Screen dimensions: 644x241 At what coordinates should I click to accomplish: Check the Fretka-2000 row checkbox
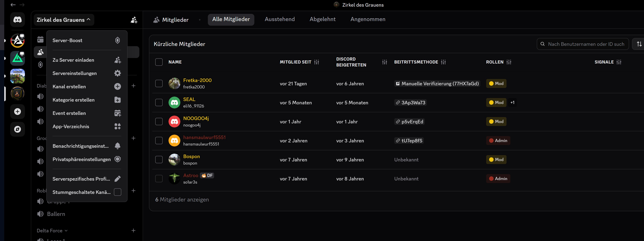pyautogui.click(x=159, y=83)
